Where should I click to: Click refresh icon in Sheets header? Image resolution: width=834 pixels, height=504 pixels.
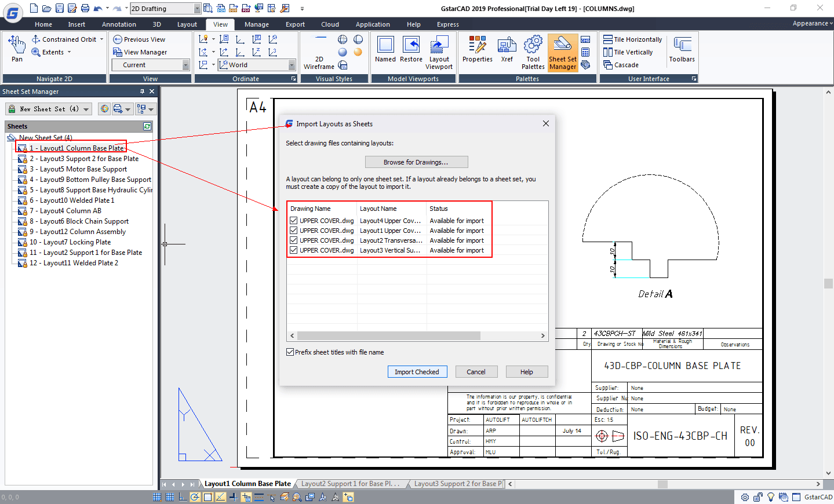[147, 126]
